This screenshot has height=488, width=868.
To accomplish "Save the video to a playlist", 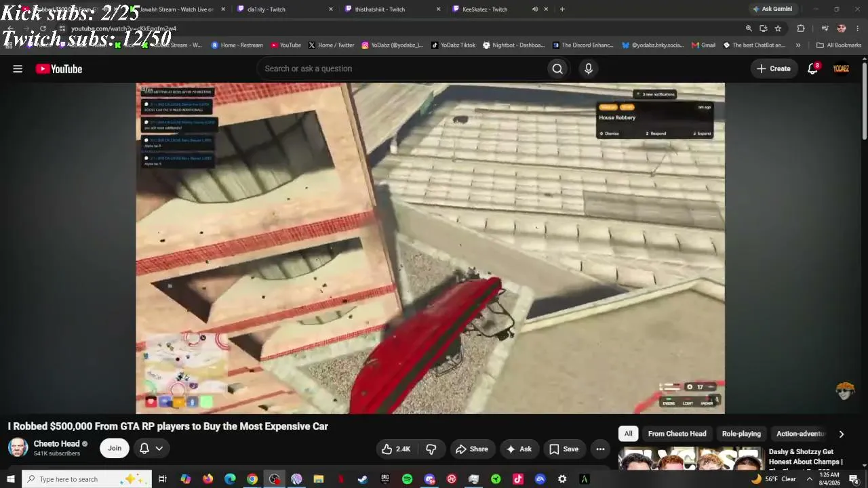I will pyautogui.click(x=564, y=449).
